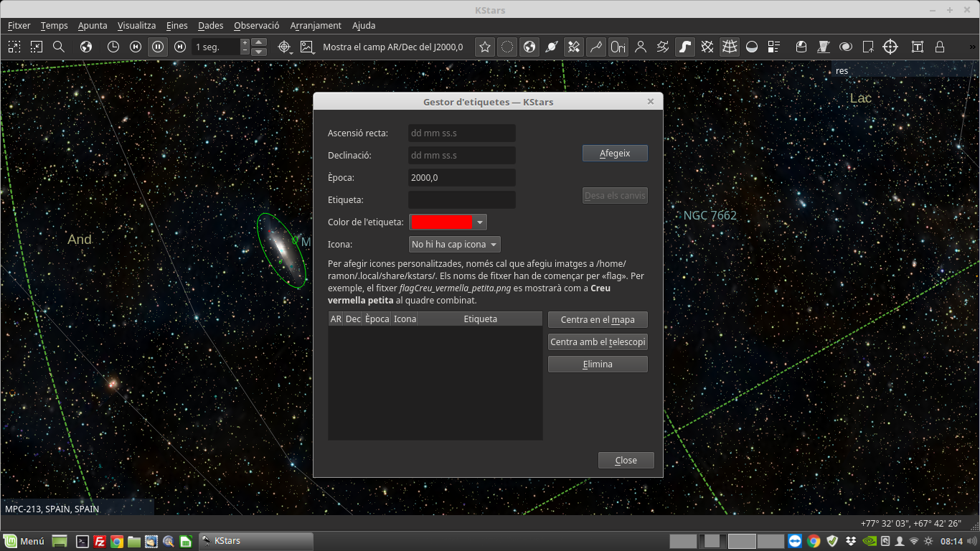Open the geographic location globe icon

(86, 47)
